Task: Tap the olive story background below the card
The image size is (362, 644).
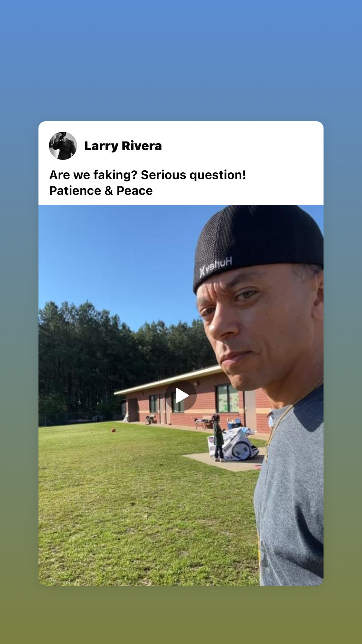Action: (181, 615)
